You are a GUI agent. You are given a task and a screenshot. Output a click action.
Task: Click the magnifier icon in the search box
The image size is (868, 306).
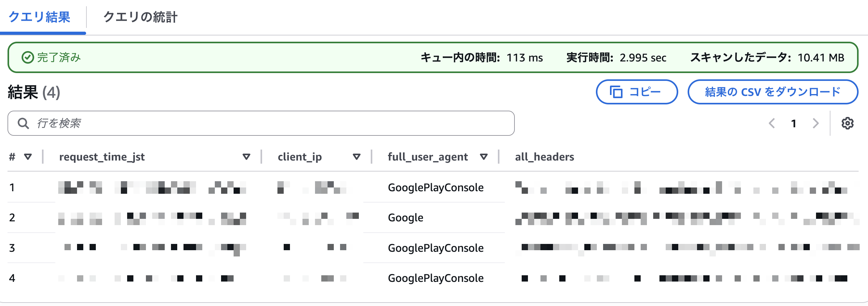coord(23,123)
